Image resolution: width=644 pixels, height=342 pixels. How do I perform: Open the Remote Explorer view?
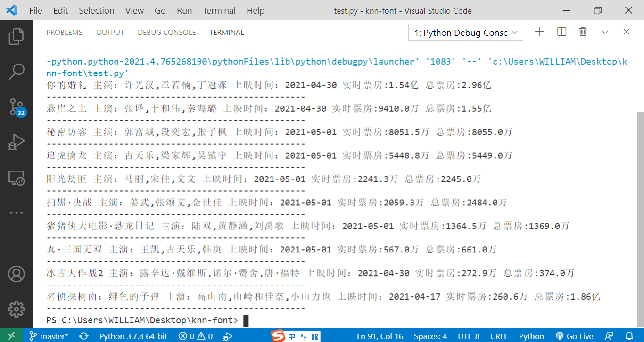tap(16, 178)
